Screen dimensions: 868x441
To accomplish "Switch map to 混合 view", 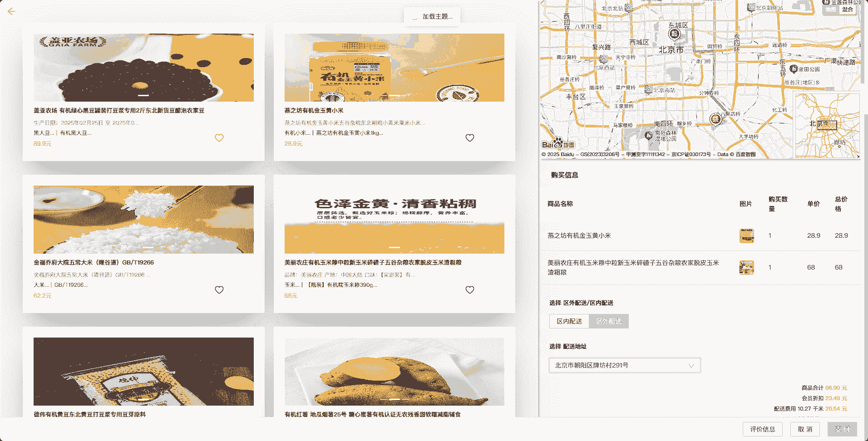I will pos(847,10).
